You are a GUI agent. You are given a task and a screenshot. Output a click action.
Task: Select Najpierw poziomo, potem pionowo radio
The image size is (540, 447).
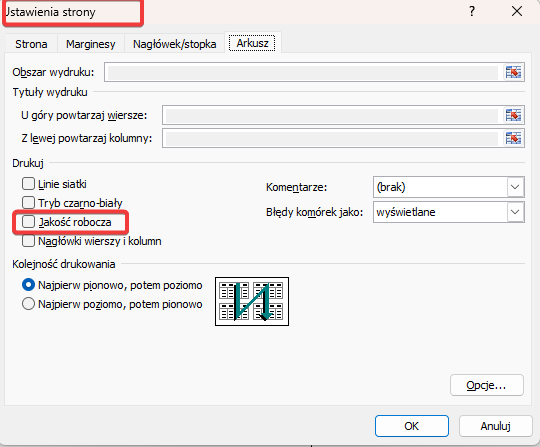(x=28, y=304)
